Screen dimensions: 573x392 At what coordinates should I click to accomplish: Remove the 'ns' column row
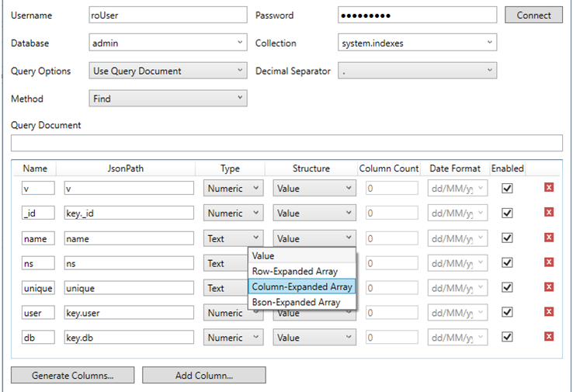[x=549, y=262]
